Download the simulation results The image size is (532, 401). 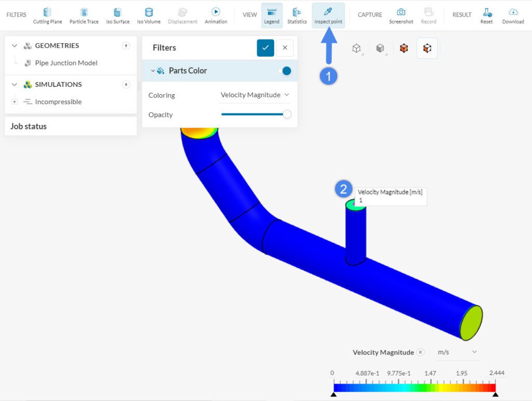point(513,14)
